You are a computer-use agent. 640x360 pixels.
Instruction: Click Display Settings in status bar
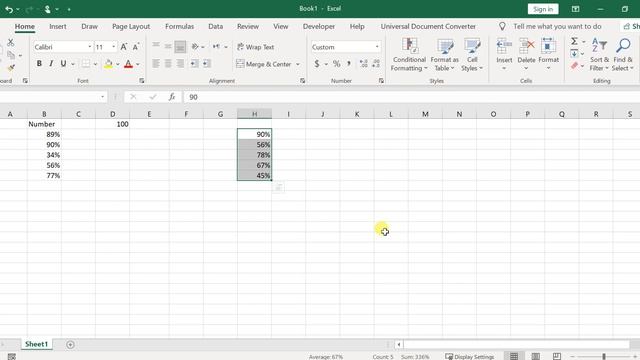click(469, 356)
